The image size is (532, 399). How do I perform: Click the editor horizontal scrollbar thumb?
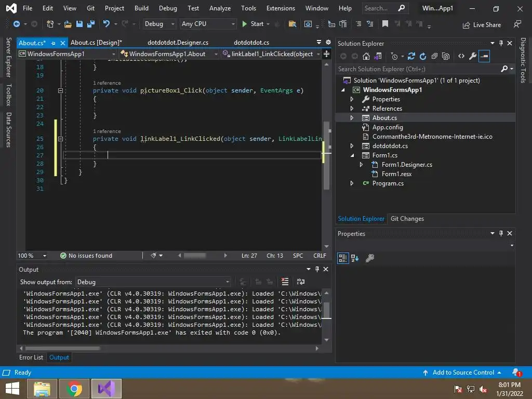click(x=195, y=256)
